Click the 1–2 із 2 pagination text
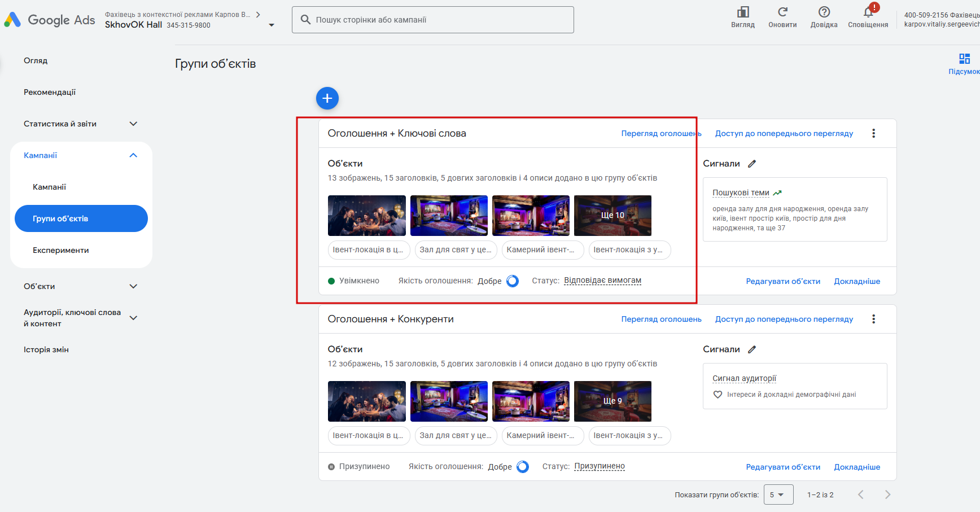980x512 pixels. (x=820, y=495)
